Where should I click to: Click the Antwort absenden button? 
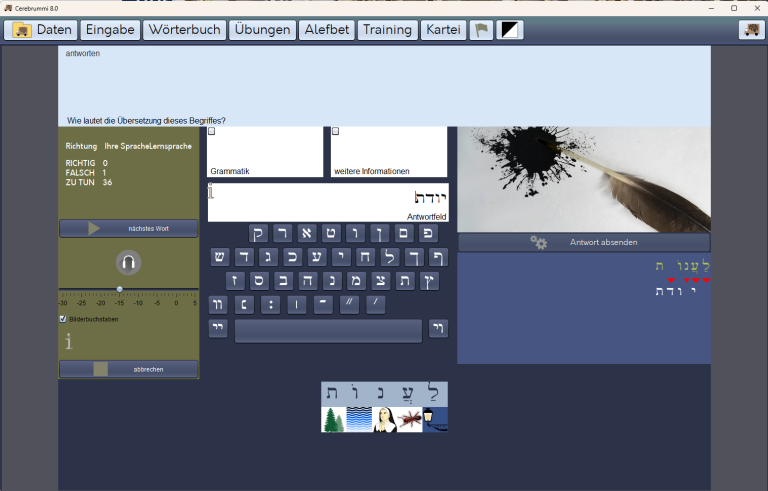584,242
